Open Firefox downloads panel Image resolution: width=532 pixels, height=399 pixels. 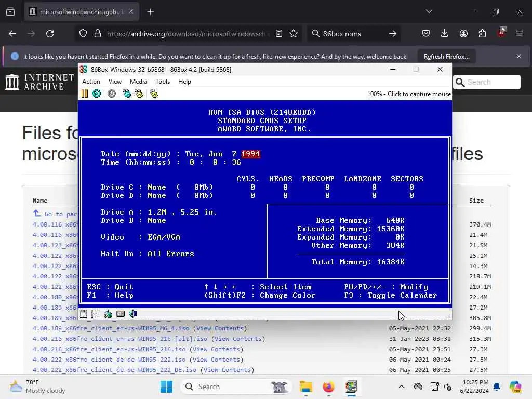point(445,33)
